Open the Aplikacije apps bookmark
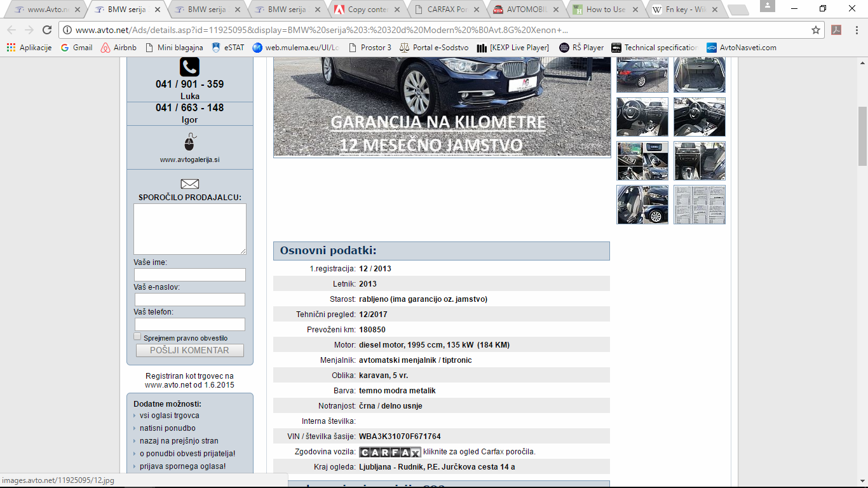The width and height of the screenshot is (868, 488). (x=29, y=48)
